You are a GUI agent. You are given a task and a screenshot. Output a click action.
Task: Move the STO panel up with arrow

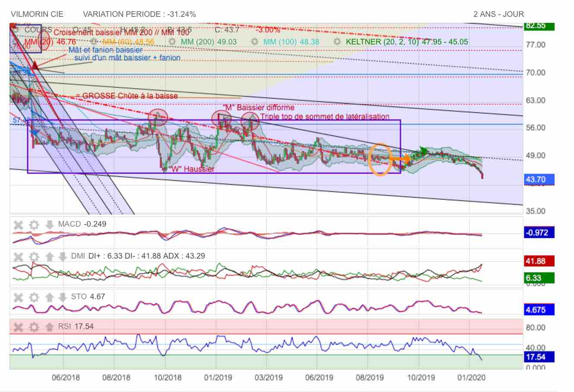(x=50, y=297)
